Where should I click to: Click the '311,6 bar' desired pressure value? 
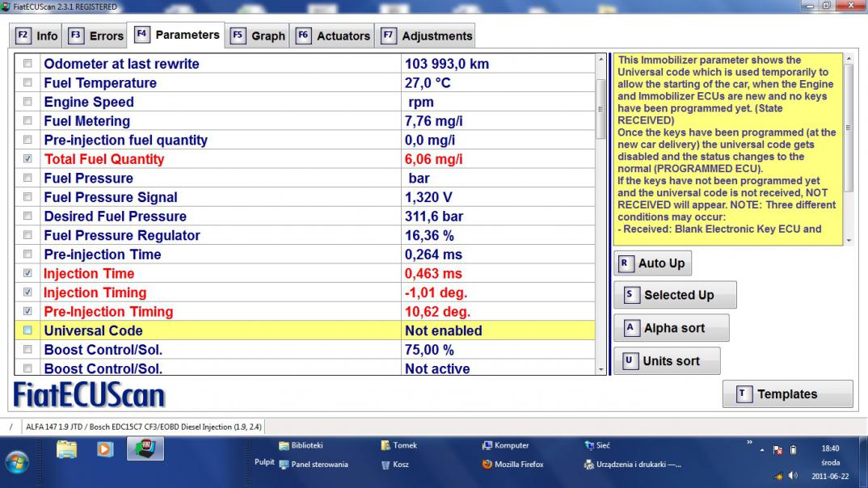coord(434,217)
